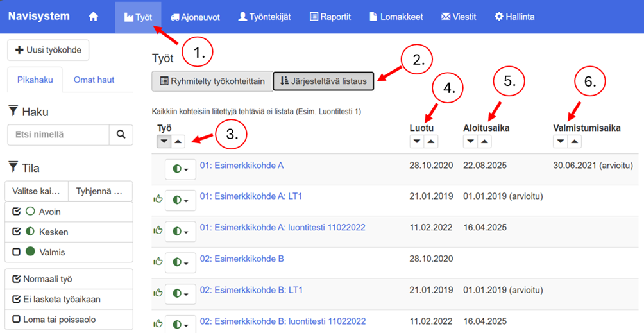Click the search magnifier button

(121, 135)
